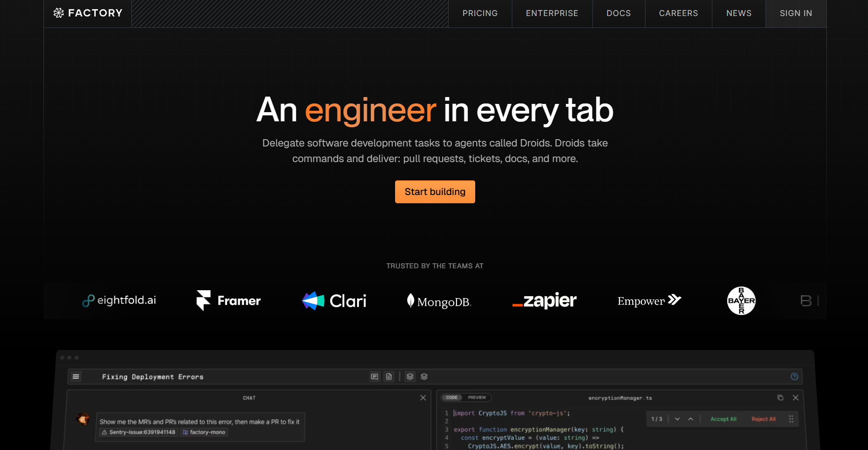Screen dimensions: 868x450
Task: Click the Clari logo
Action: (334, 301)
